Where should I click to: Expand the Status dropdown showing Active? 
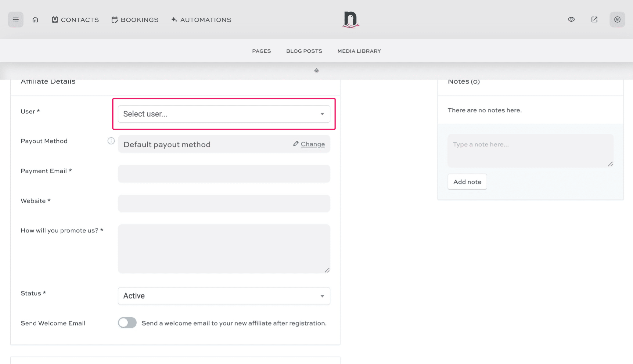224,296
